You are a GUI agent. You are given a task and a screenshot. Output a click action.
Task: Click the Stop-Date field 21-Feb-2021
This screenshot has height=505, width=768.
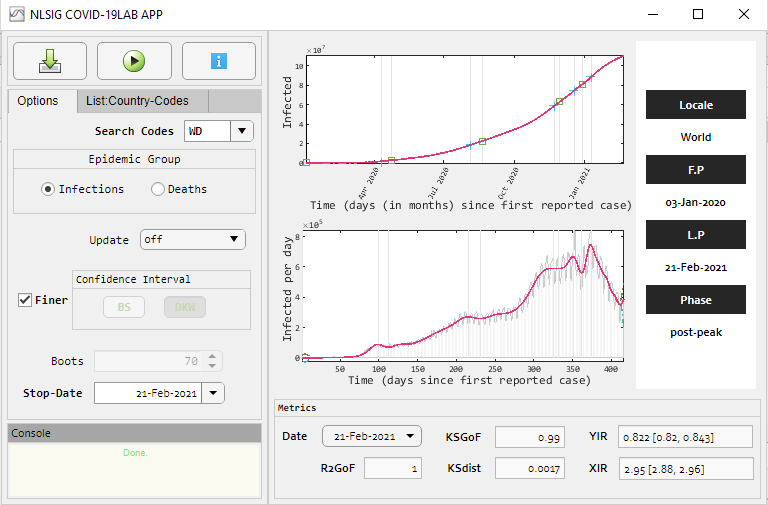[148, 393]
